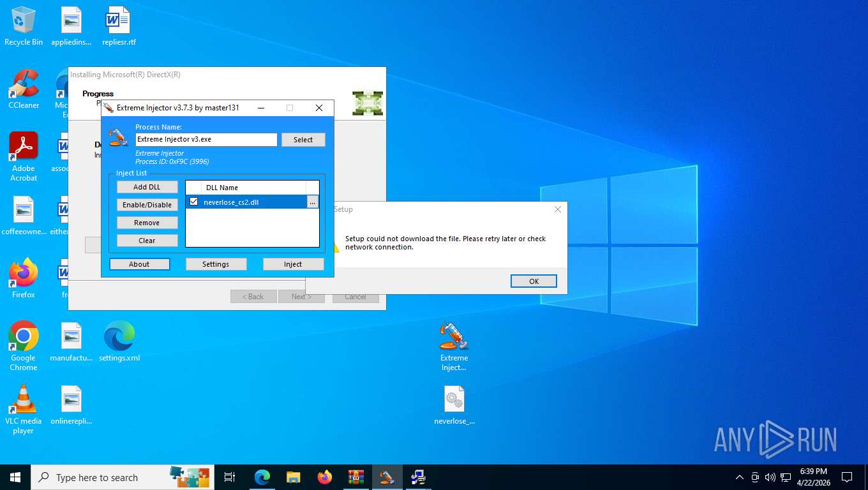Image resolution: width=868 pixels, height=490 pixels.
Task: Open WinRAR from the taskbar
Action: tap(355, 477)
